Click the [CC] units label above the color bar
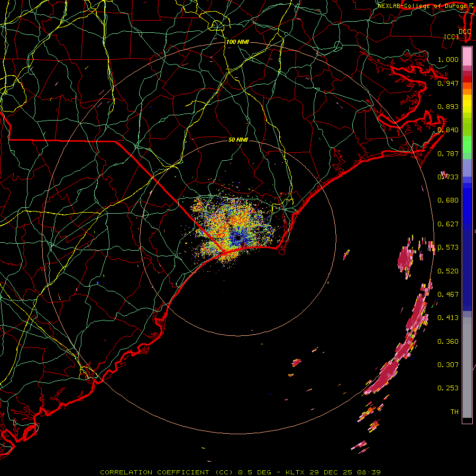 452,36
